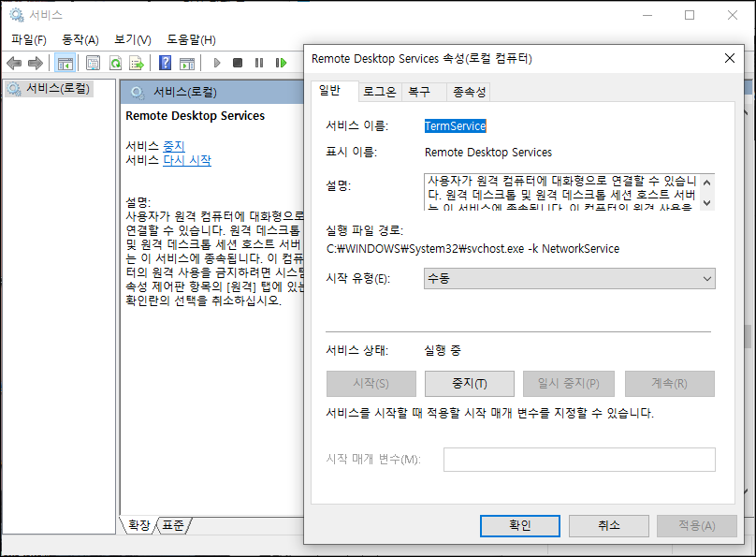Click the Stop service square icon
756x557 pixels.
[238, 63]
